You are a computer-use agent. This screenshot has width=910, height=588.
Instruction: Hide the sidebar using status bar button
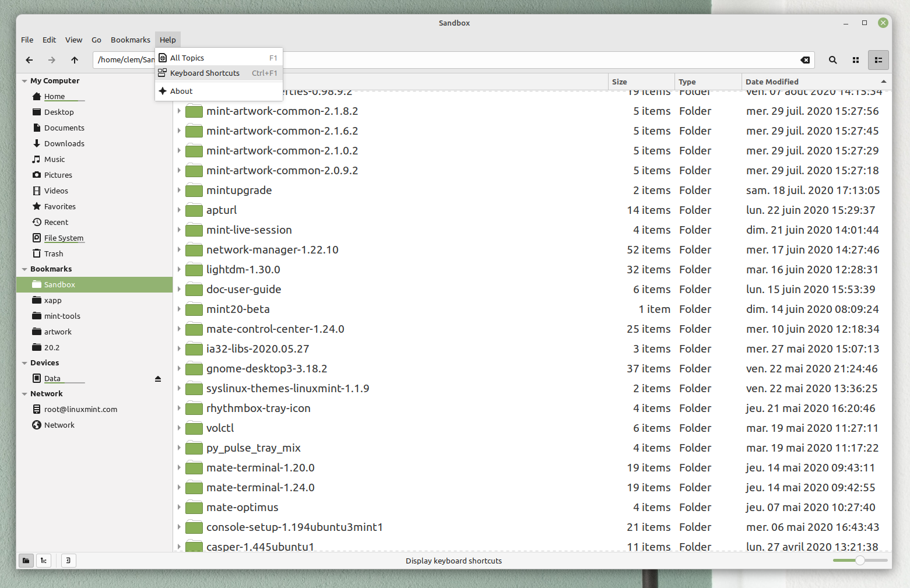(x=68, y=561)
